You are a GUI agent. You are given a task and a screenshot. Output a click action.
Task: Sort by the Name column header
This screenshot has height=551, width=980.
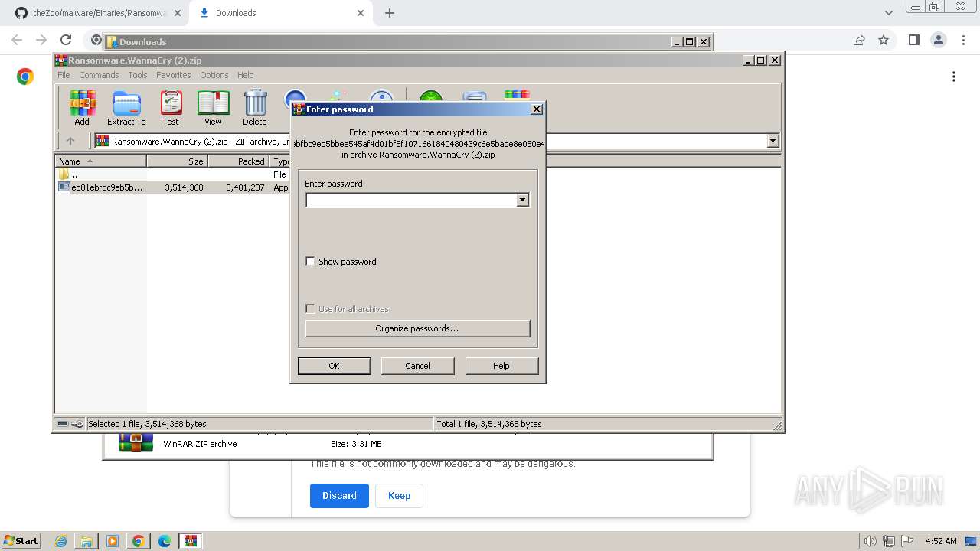tap(101, 161)
